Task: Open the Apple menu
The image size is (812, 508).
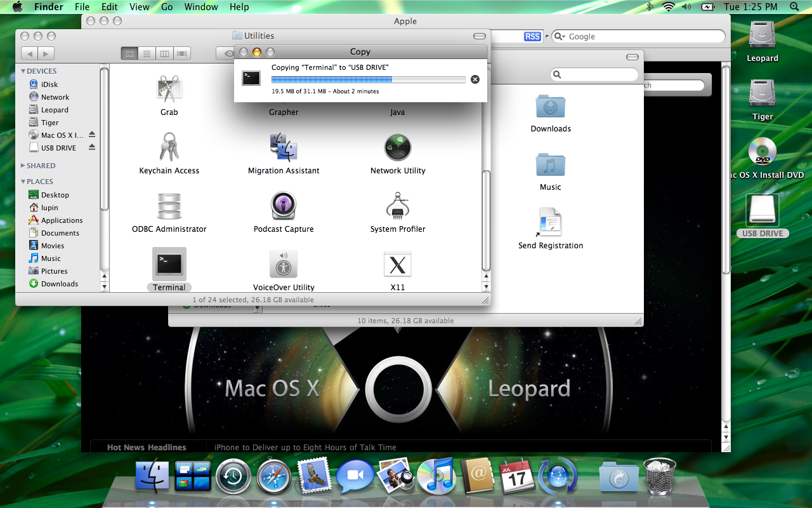Action: [x=16, y=7]
